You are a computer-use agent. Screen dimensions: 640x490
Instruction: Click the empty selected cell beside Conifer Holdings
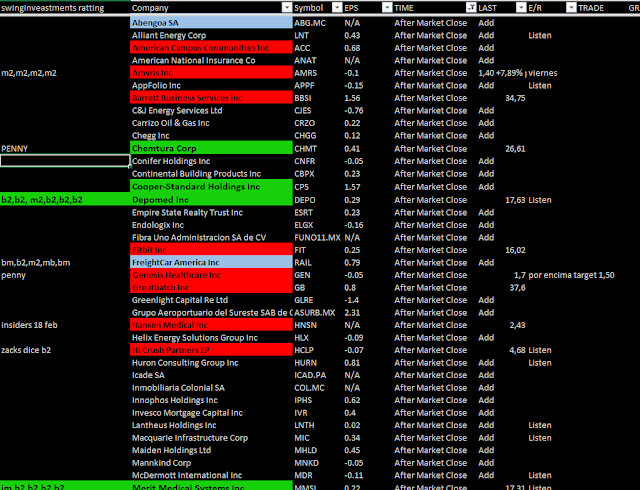tap(65, 161)
